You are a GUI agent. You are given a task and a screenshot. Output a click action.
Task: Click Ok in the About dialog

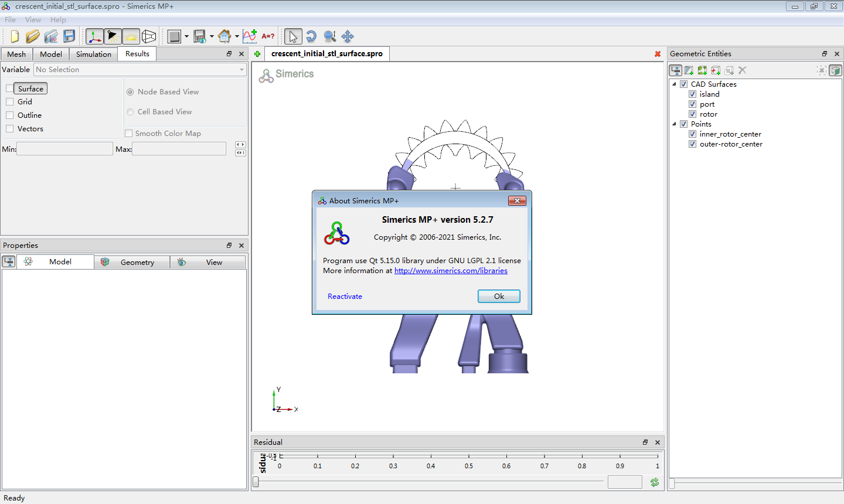point(499,297)
